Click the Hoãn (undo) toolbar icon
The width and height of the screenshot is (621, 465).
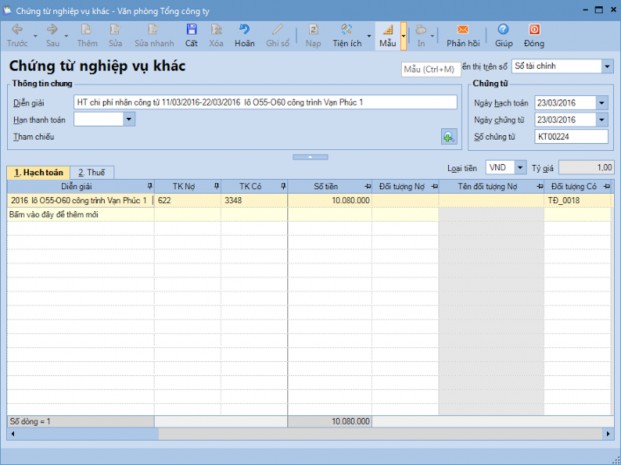pos(244,30)
